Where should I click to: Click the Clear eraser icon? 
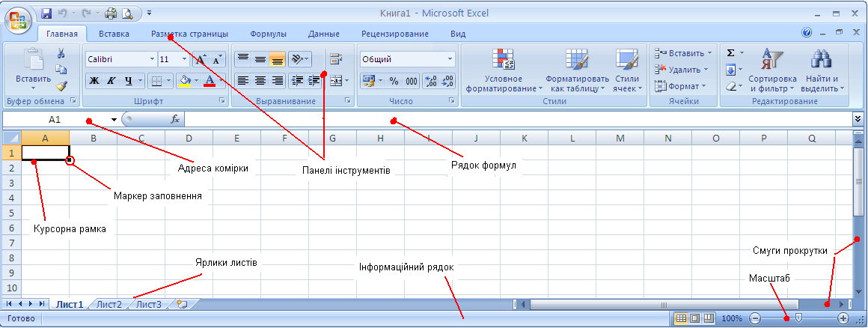pyautogui.click(x=731, y=86)
